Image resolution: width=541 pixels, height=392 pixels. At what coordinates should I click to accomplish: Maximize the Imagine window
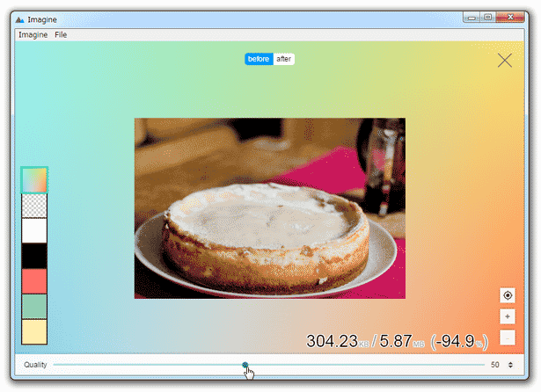487,18
